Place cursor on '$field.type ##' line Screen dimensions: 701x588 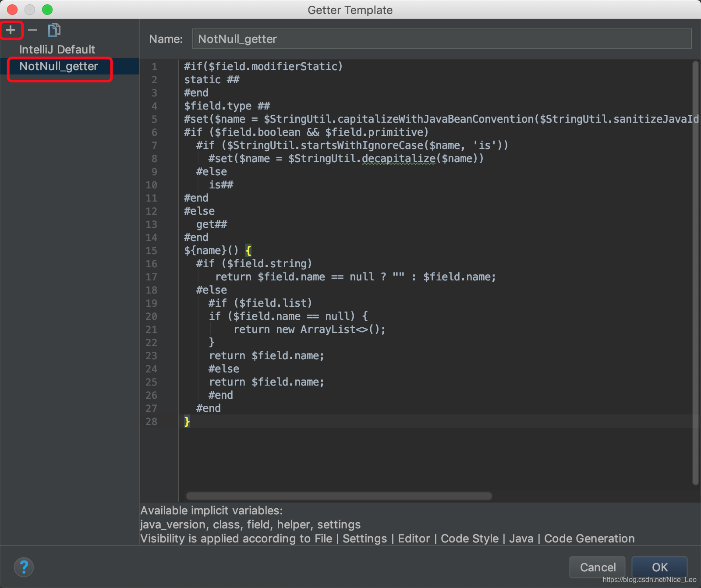pyautogui.click(x=227, y=106)
